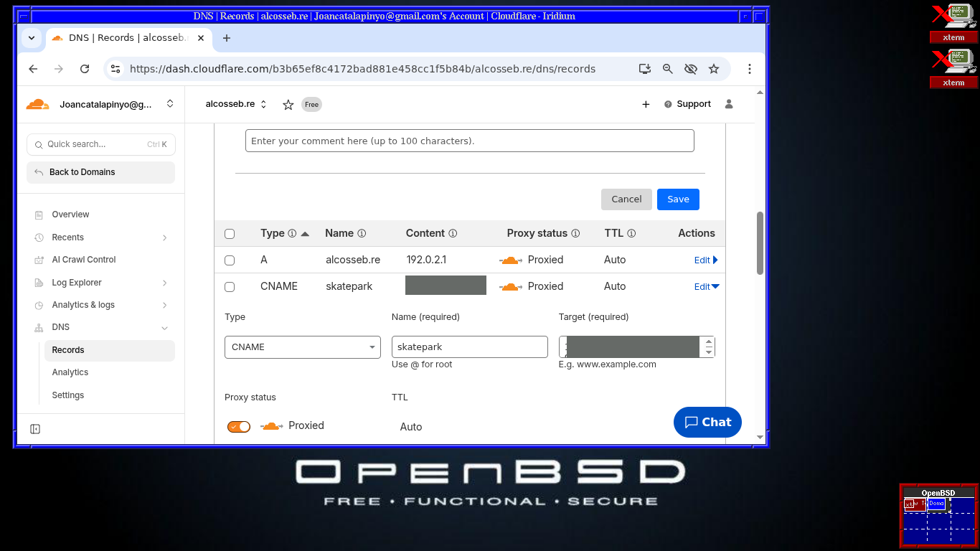Go to Overview in the sidebar
Viewport: 980px width, 551px height.
(x=70, y=215)
